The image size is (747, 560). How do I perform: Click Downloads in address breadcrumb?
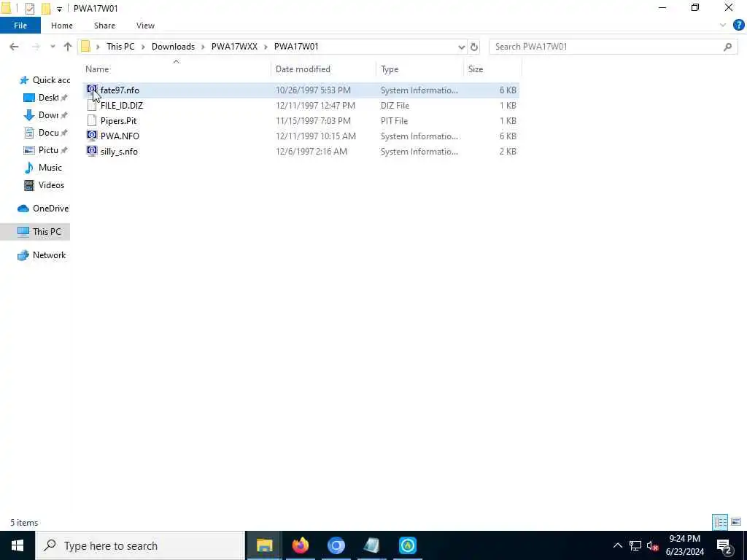tap(173, 47)
